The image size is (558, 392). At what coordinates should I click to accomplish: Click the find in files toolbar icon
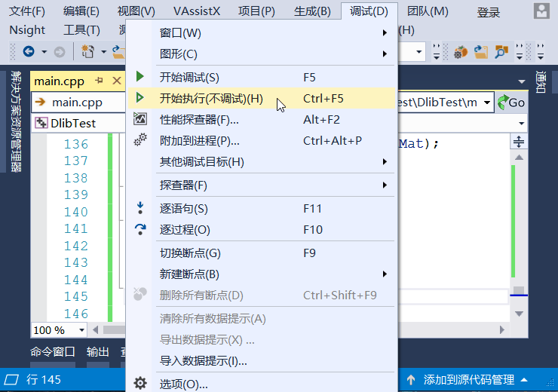501,52
